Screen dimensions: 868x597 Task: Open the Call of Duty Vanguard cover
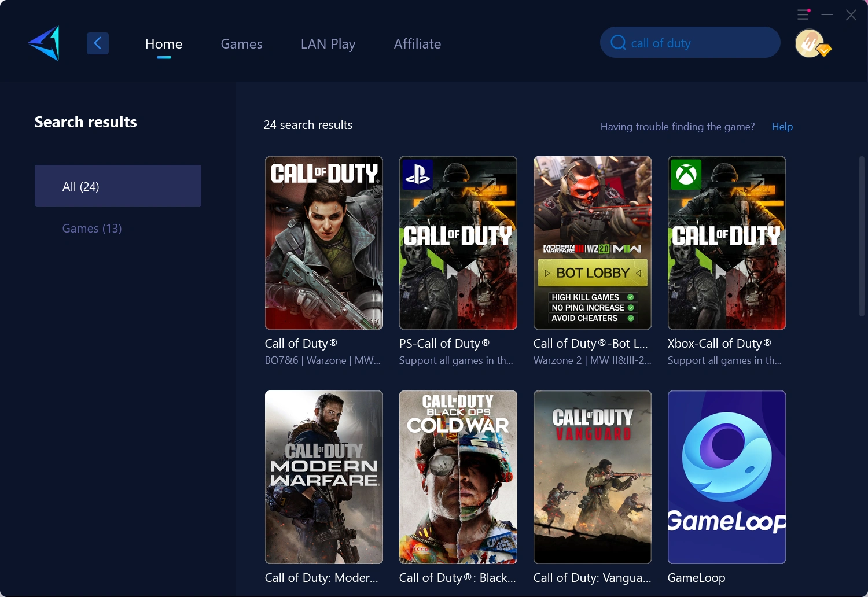pos(593,477)
